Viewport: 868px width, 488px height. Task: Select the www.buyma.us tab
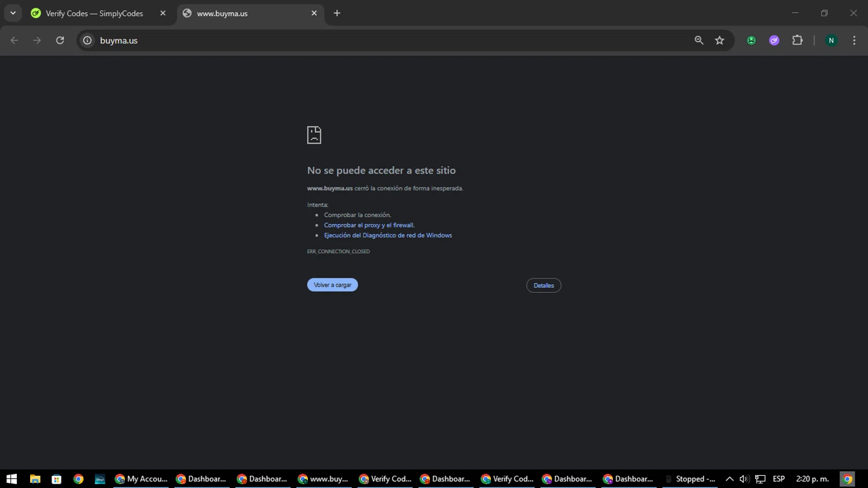(250, 13)
